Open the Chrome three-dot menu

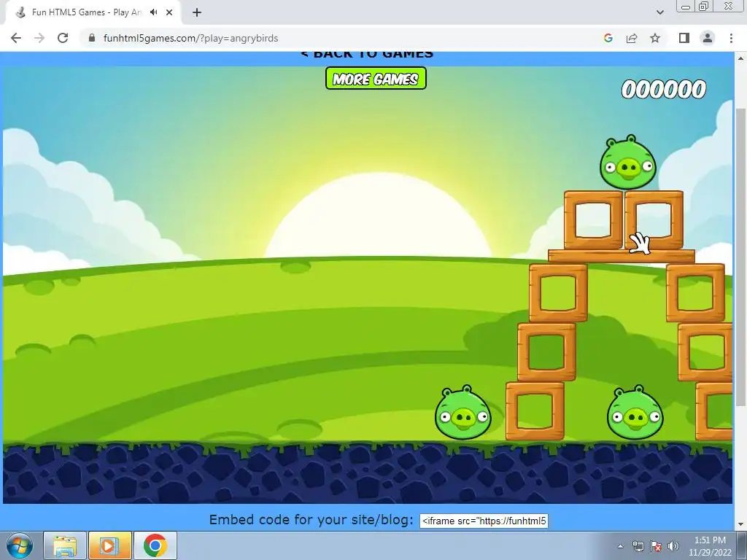tap(731, 38)
